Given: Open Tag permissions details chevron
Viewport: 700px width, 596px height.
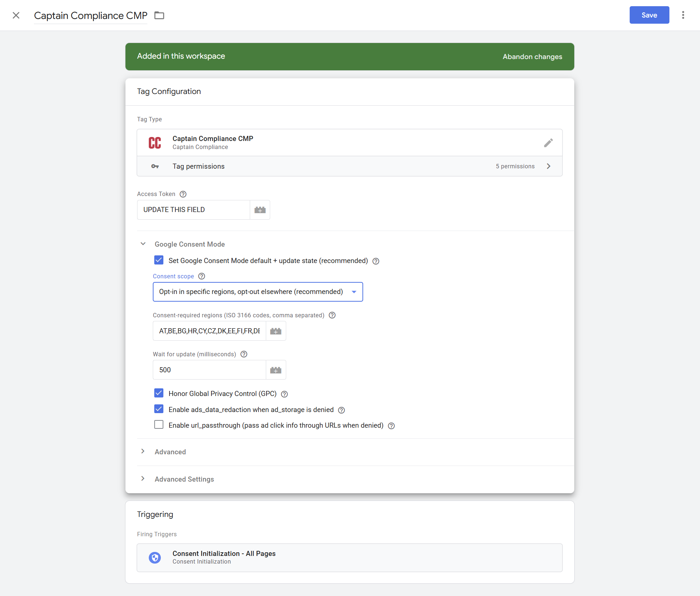Looking at the screenshot, I should coord(549,166).
